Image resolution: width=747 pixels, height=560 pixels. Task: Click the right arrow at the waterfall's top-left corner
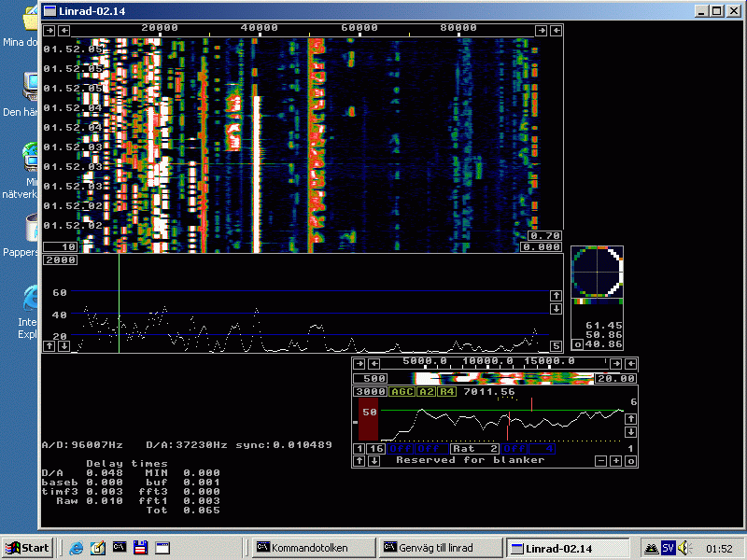click(49, 31)
